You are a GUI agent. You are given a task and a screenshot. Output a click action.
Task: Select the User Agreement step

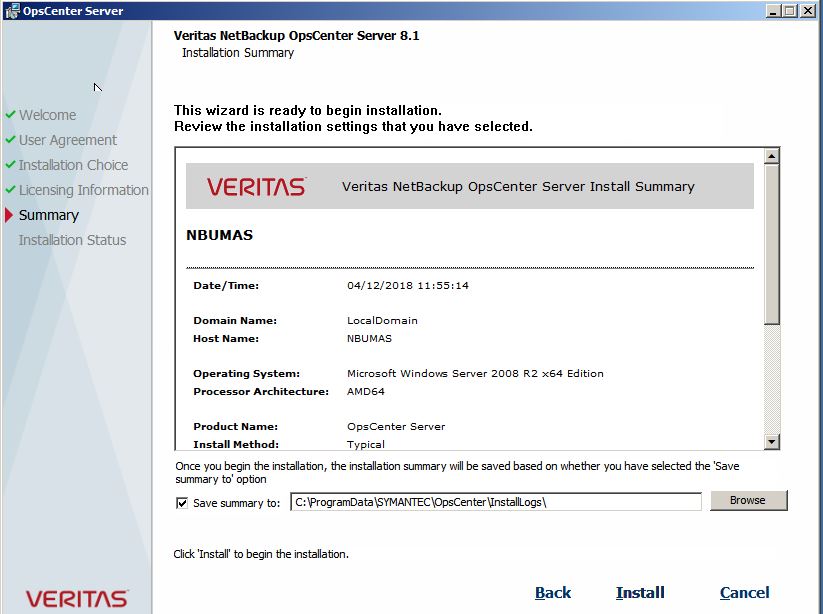67,140
